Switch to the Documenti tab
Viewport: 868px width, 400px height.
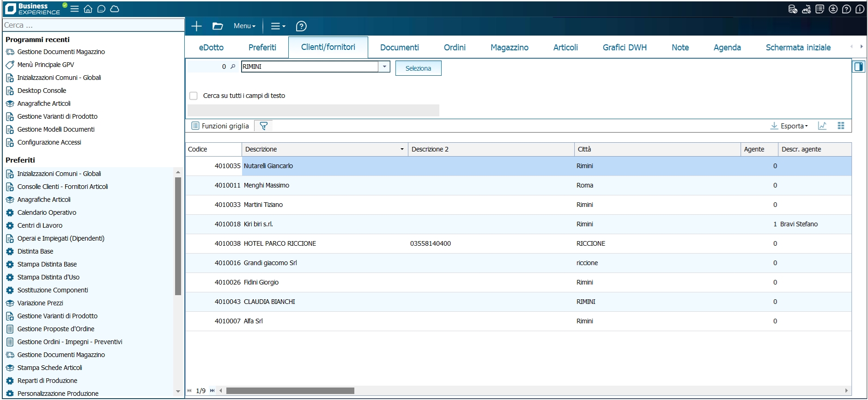pyautogui.click(x=399, y=48)
